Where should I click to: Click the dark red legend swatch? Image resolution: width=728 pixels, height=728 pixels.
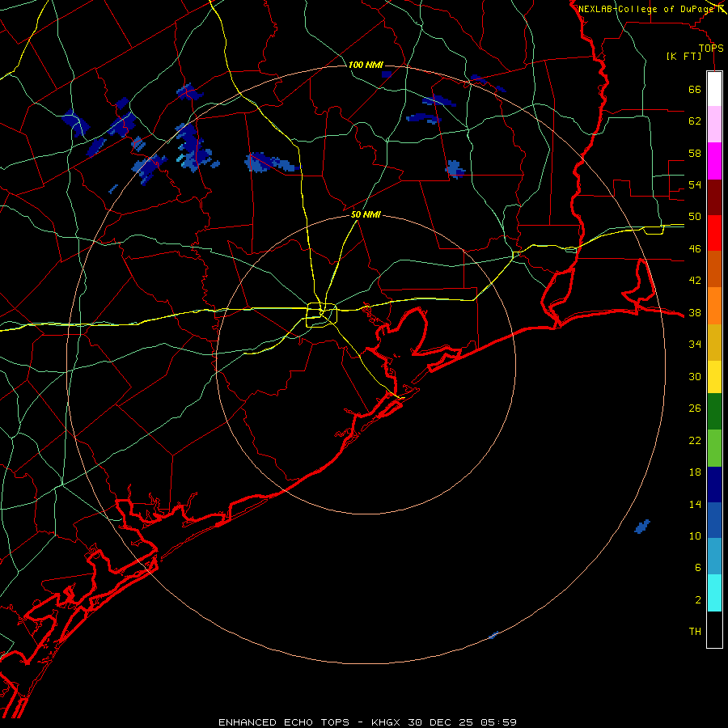[x=714, y=197]
